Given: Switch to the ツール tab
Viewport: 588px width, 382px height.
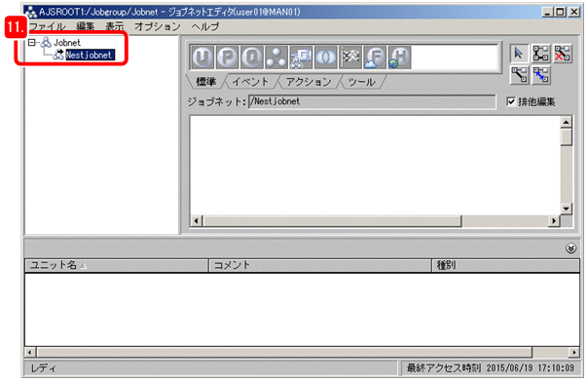Looking at the screenshot, I should point(361,82).
